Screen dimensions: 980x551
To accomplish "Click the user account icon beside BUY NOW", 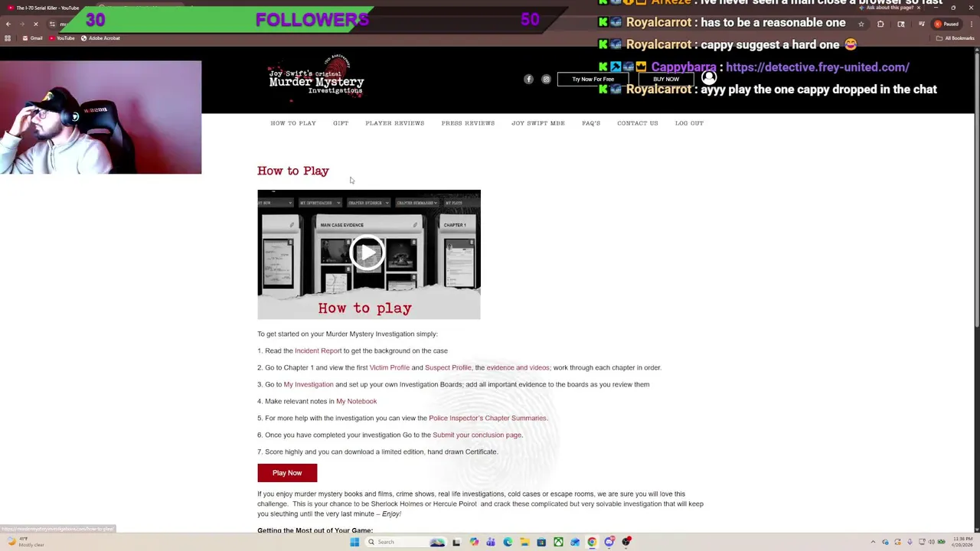I will pos(709,78).
